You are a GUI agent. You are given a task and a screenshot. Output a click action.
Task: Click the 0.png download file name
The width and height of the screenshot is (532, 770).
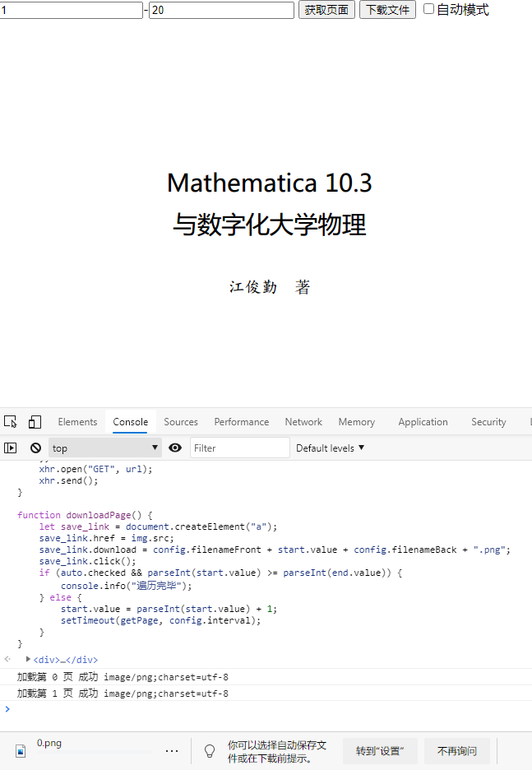click(49, 743)
